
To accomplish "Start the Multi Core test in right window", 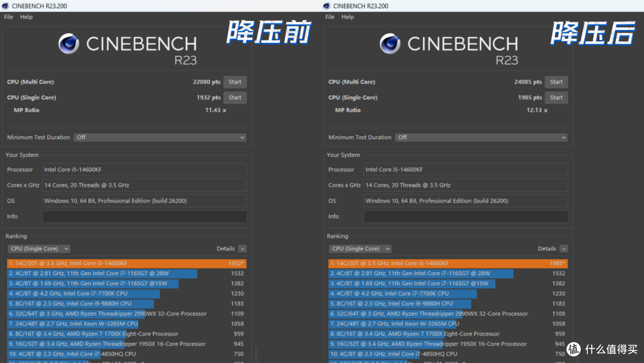I will [556, 82].
